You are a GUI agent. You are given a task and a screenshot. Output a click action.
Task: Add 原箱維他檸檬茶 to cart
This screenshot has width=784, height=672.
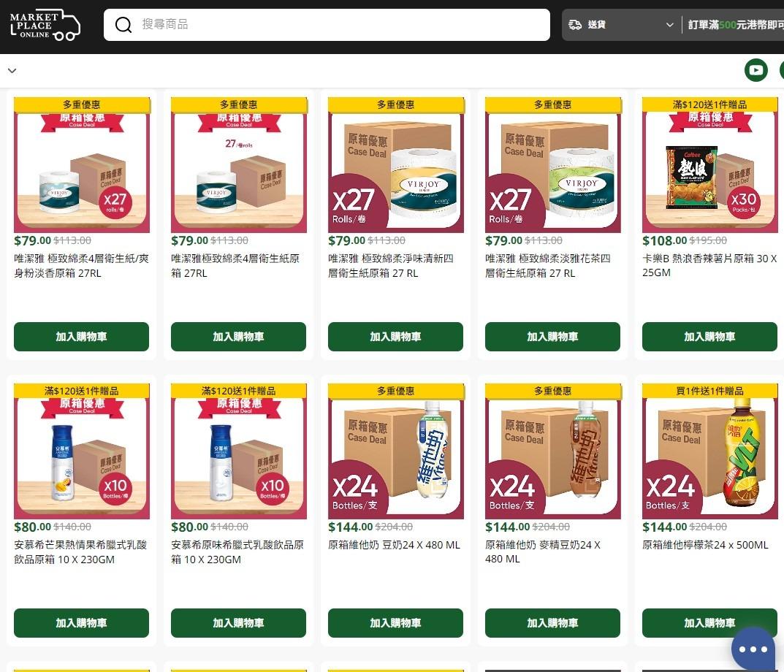tap(709, 623)
